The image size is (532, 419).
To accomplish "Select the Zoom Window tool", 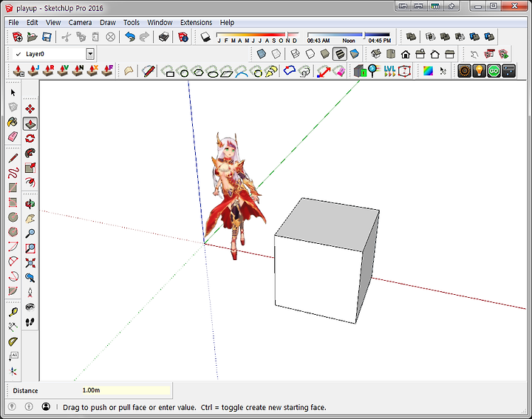I will 30,248.
